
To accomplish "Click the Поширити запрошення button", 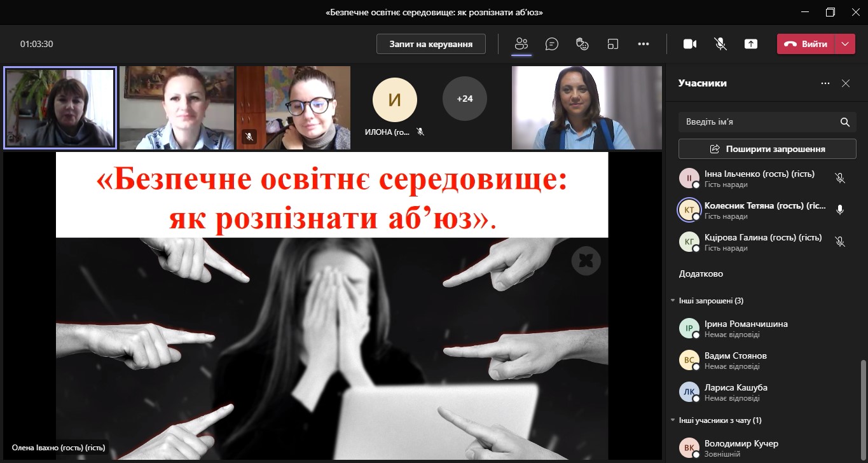I will [x=767, y=149].
